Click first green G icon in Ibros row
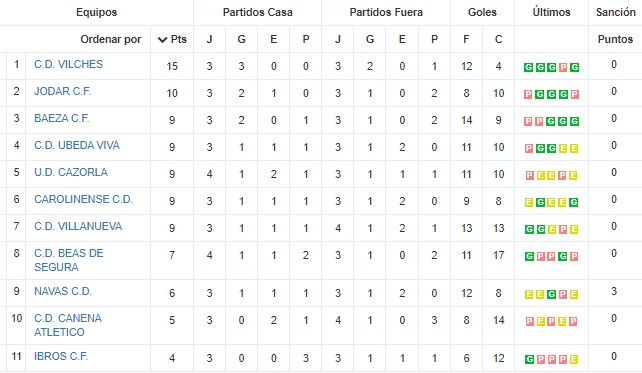The image size is (642, 373). [529, 359]
